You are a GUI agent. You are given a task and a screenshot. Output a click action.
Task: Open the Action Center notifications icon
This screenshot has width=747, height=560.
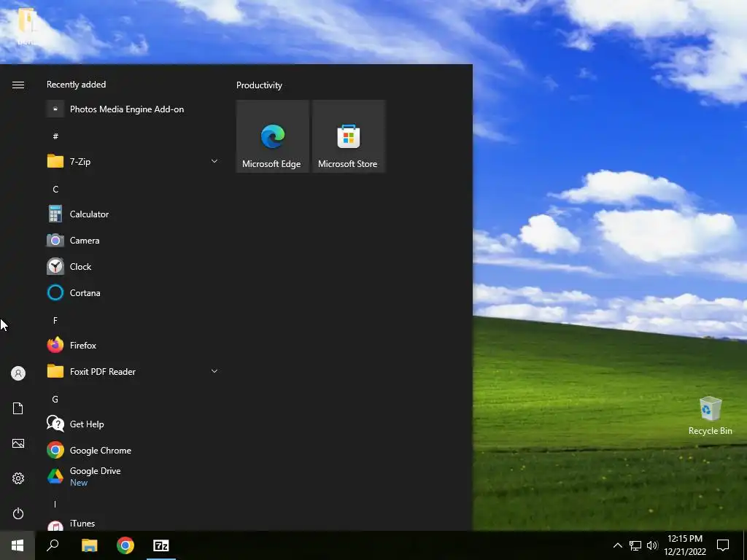[x=723, y=545]
